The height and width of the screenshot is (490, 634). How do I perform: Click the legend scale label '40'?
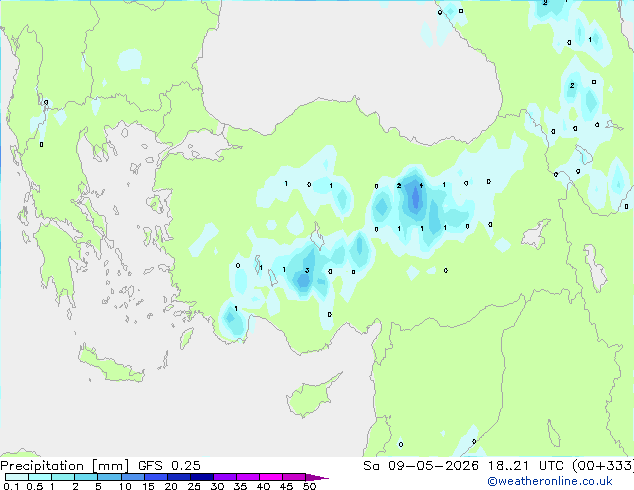[x=263, y=486]
